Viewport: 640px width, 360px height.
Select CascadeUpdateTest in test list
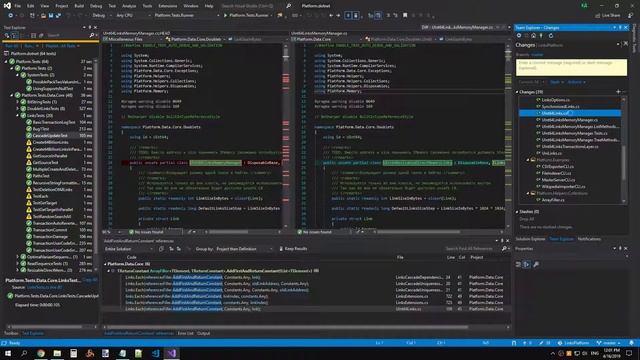coord(50,136)
